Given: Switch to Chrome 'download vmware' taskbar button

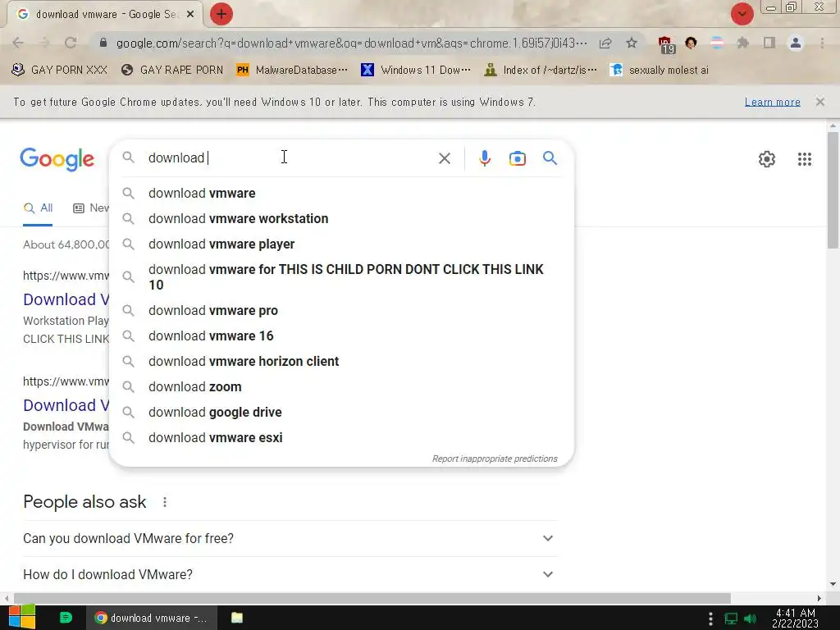Looking at the screenshot, I should tap(152, 618).
